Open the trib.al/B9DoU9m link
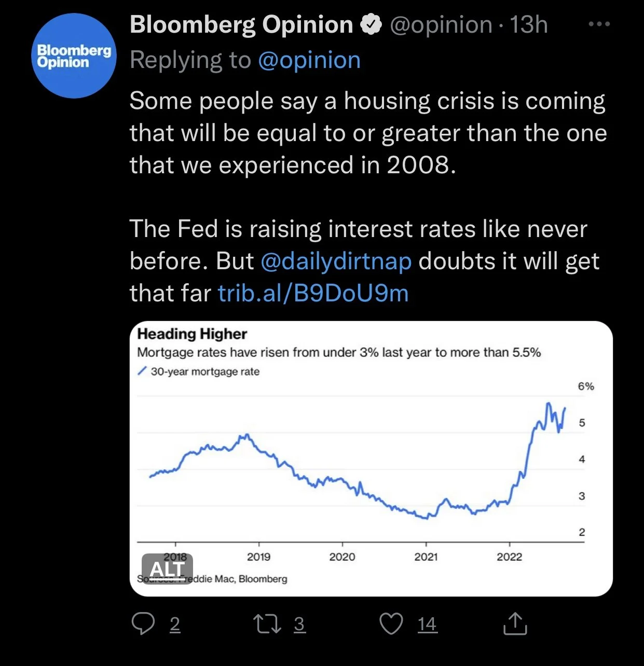 (313, 293)
